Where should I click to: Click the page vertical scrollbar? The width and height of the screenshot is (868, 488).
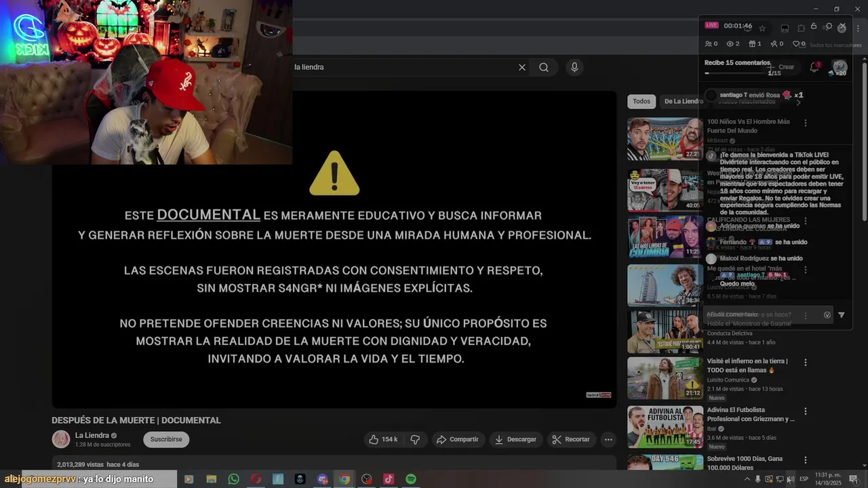coord(864,141)
